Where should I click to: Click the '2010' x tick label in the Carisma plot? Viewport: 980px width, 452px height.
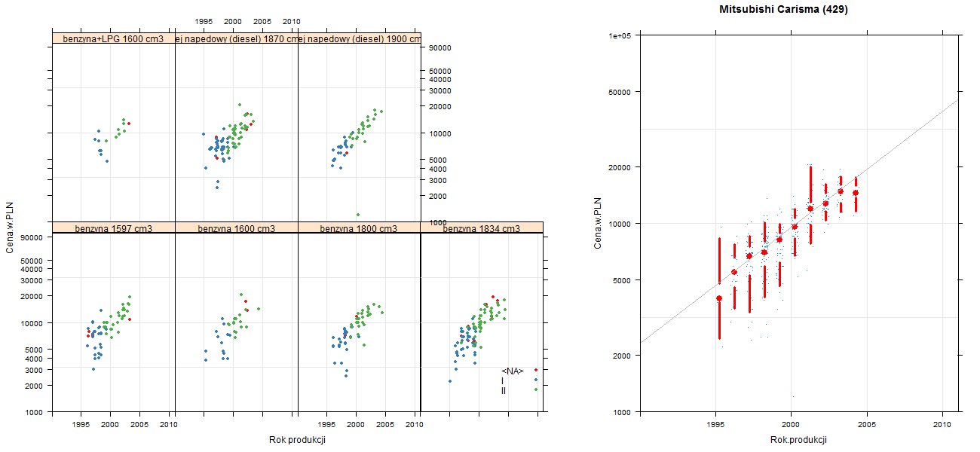tap(943, 425)
